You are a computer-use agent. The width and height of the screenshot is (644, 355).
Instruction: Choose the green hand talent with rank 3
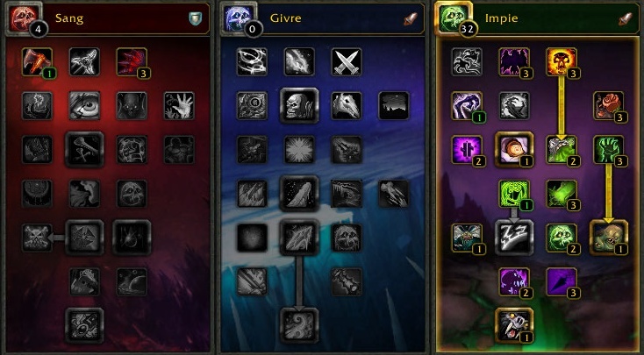[608, 149]
